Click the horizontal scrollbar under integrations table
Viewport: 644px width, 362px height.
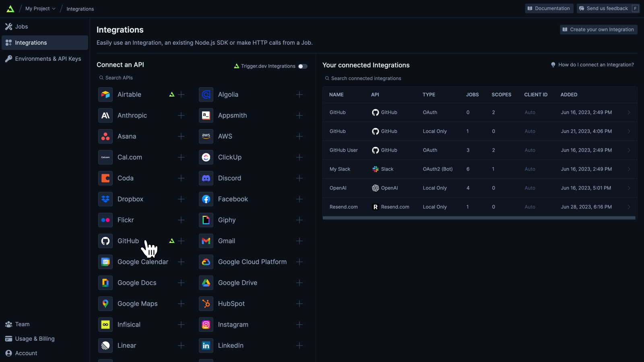tap(479, 218)
